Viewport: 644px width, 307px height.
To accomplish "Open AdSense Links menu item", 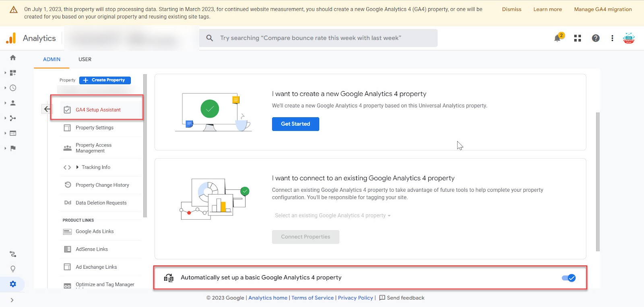I will pyautogui.click(x=92, y=249).
